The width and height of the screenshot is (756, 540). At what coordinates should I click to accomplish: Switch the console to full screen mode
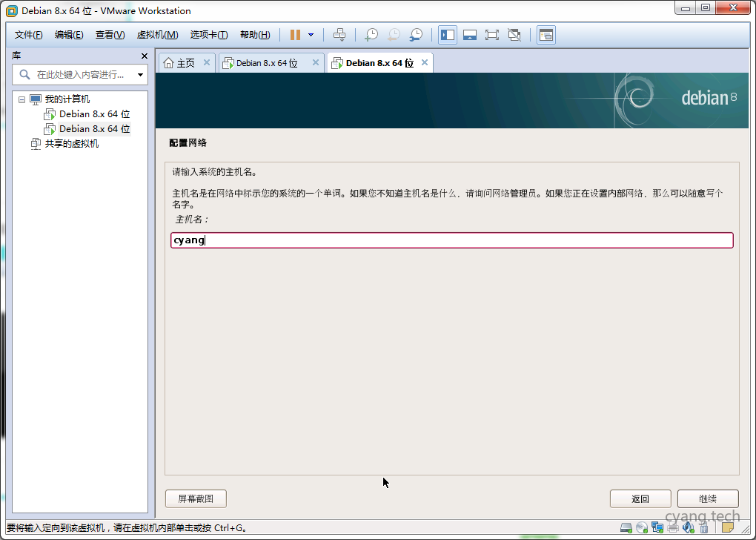[x=492, y=34]
